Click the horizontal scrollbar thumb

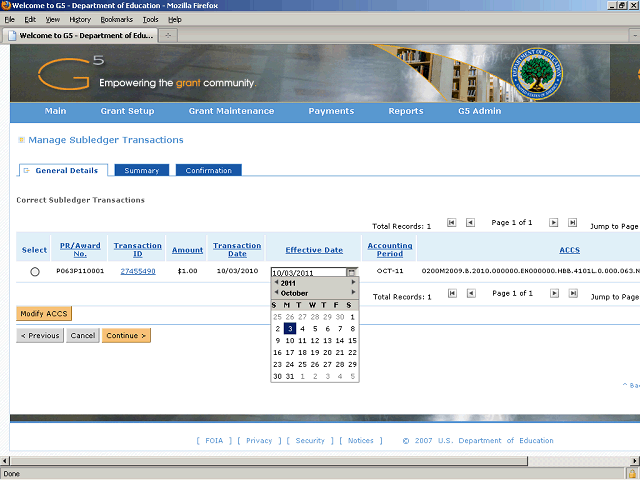(269, 461)
